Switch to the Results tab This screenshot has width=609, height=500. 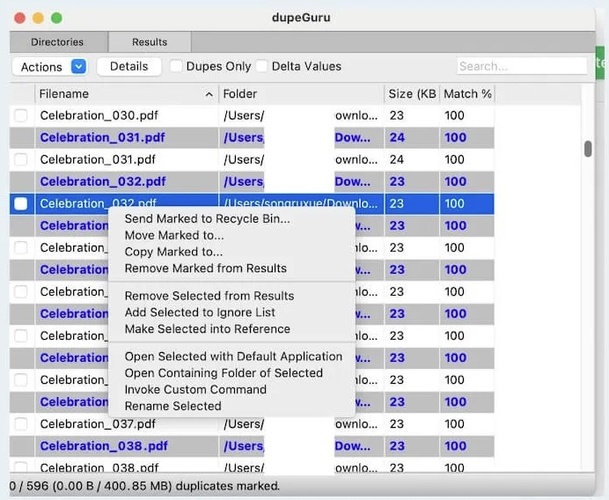click(150, 42)
